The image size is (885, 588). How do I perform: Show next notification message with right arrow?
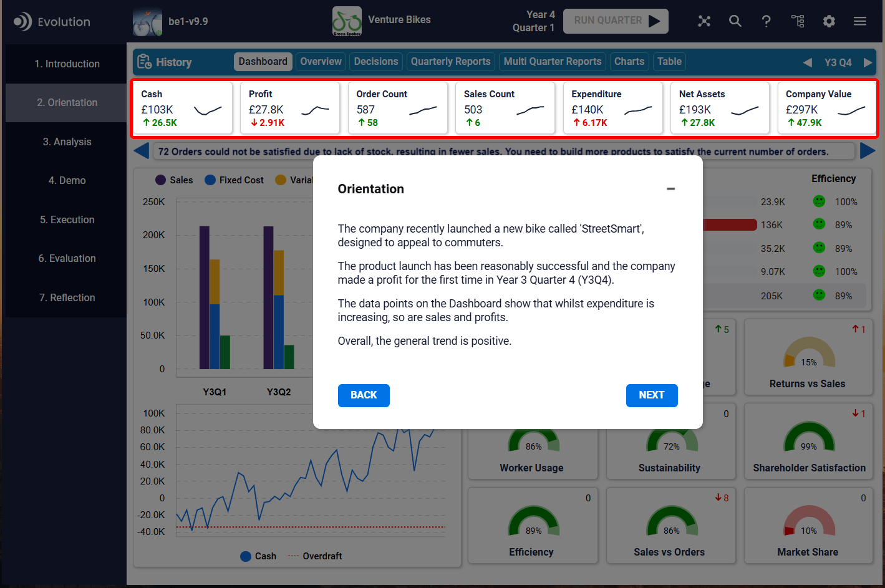click(868, 151)
